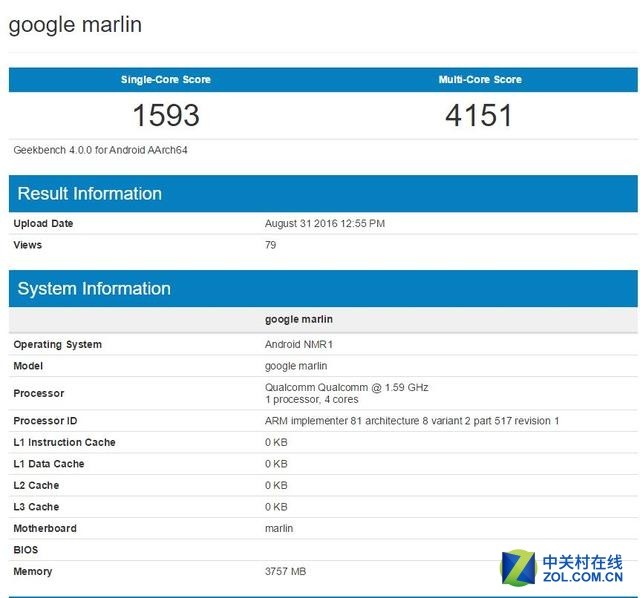Click the single-core score value 1593
640x598 pixels.
tap(166, 116)
